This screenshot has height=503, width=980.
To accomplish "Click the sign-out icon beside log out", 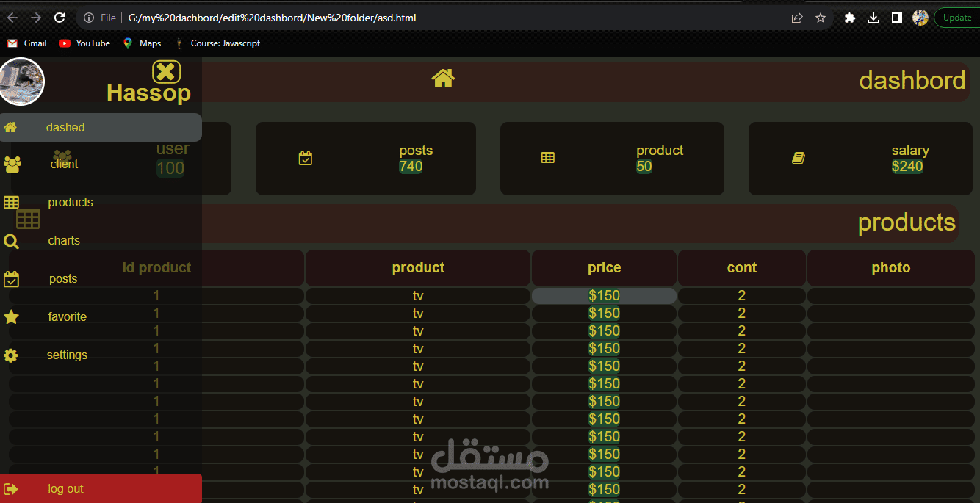I will pyautogui.click(x=11, y=489).
